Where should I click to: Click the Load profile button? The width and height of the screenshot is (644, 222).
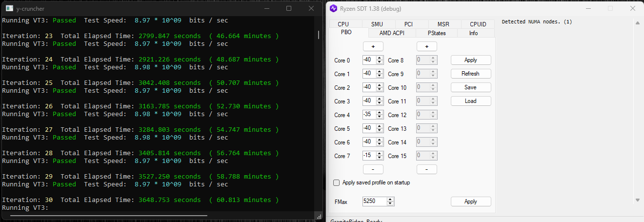click(x=471, y=101)
